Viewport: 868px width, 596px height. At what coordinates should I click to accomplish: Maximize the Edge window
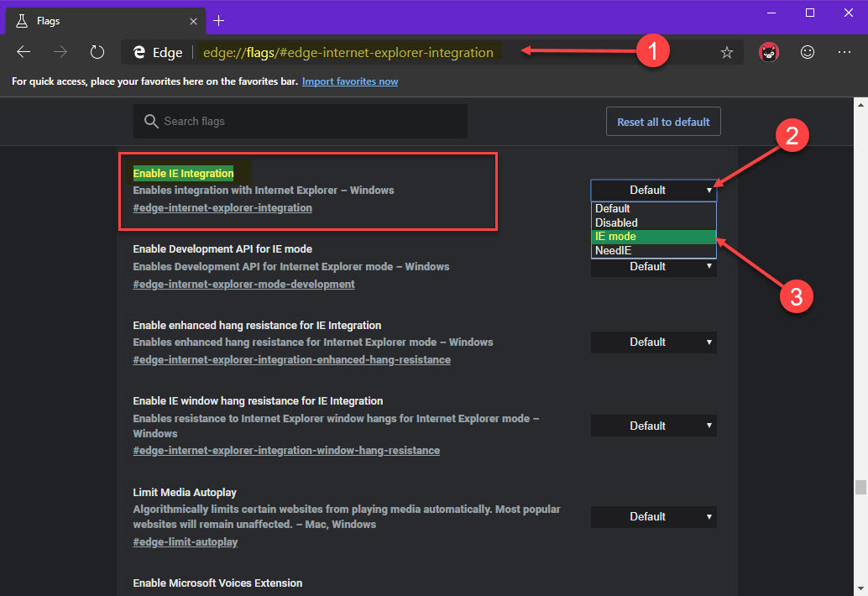coord(810,13)
